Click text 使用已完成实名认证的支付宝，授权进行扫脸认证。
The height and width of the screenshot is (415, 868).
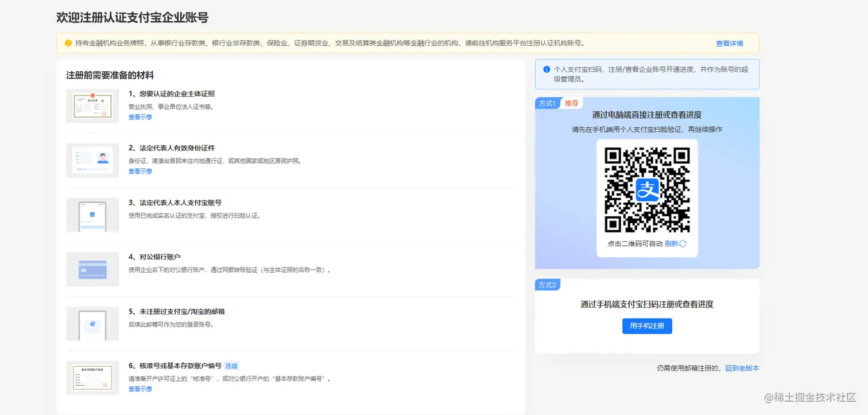point(195,216)
